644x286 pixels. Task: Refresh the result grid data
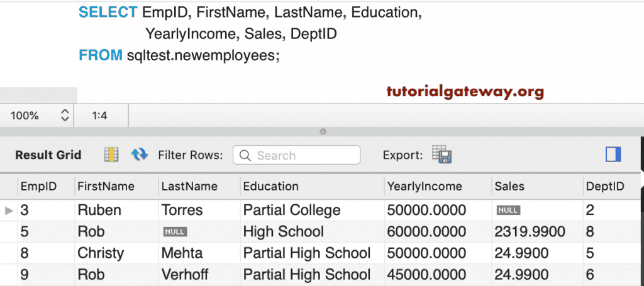click(x=139, y=155)
